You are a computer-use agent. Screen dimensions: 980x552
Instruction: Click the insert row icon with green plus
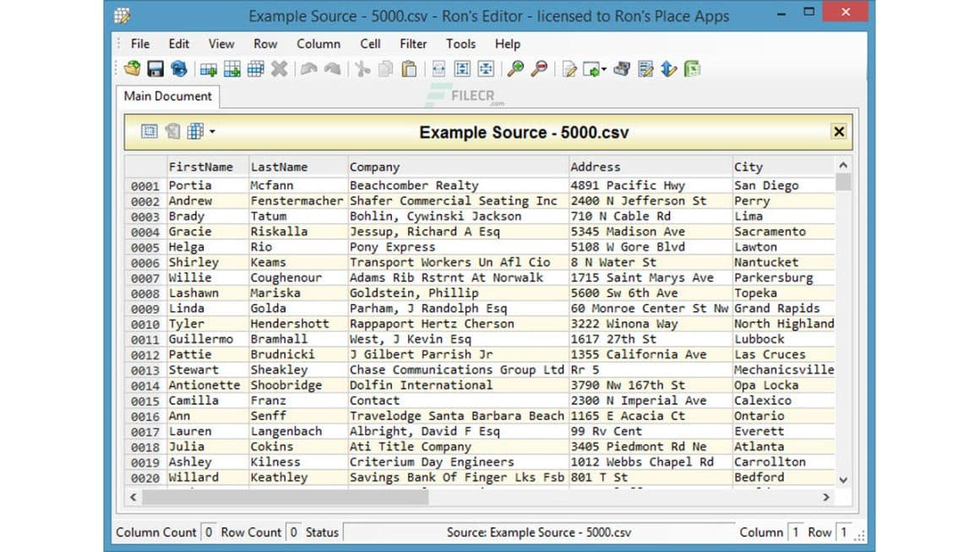point(209,68)
